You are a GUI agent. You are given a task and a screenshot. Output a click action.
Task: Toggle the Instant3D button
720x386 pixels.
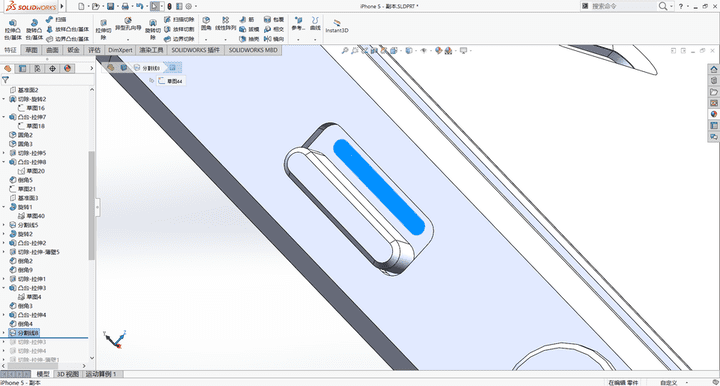click(x=337, y=26)
